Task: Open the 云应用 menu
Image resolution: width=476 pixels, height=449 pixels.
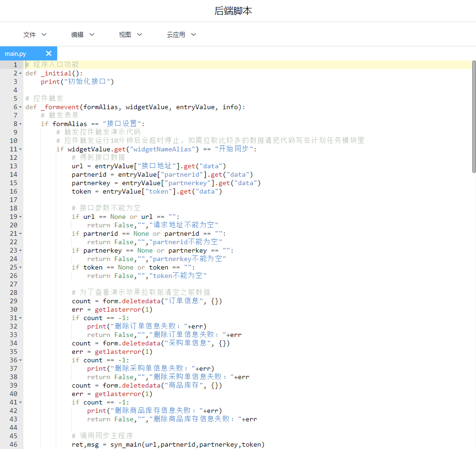Action: point(181,35)
